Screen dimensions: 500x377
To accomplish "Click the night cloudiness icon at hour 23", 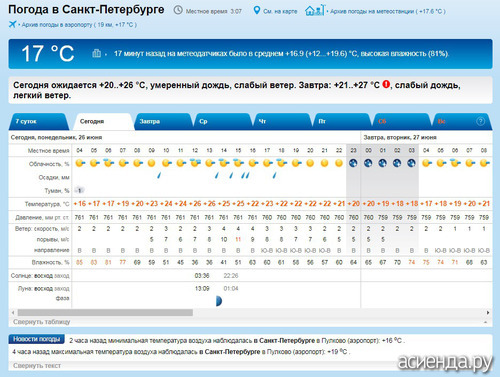I will (x=353, y=163).
